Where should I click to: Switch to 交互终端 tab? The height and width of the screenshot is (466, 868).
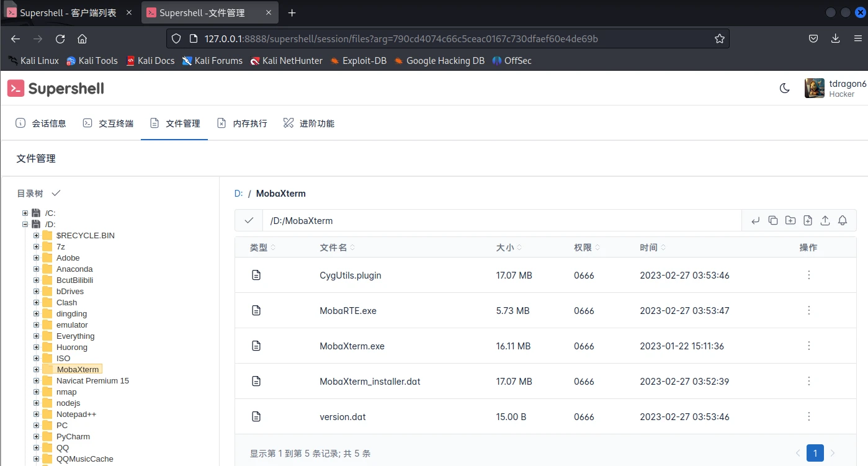(x=108, y=123)
